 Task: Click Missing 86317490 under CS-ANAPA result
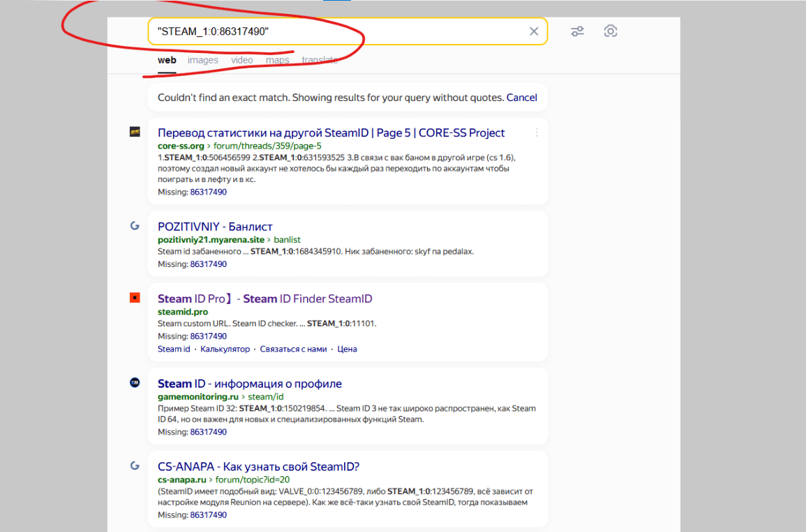[208, 515]
